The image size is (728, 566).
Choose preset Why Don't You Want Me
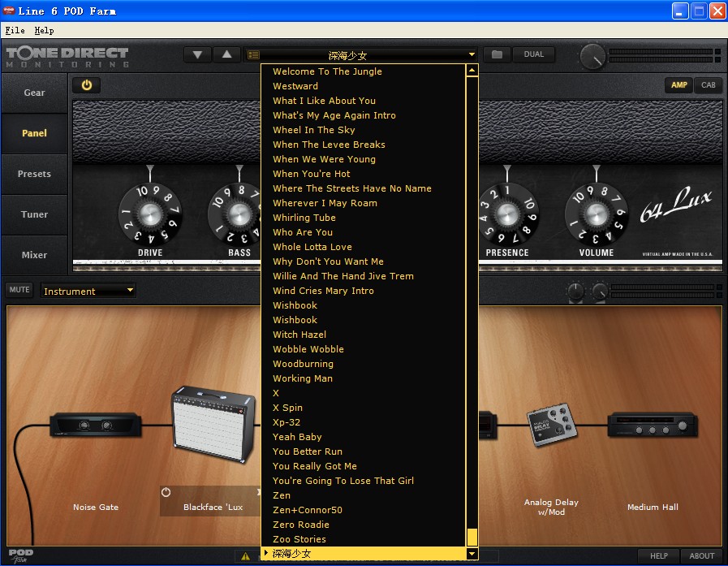[x=363, y=261]
